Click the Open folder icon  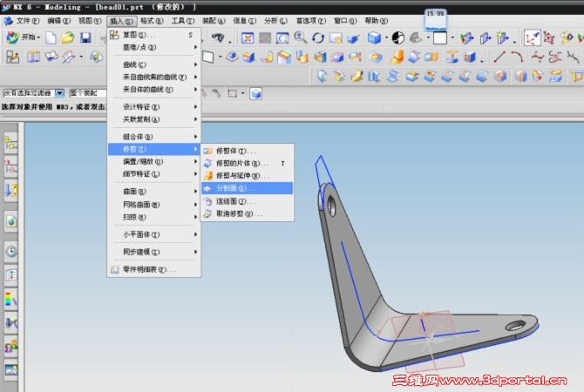tap(67, 37)
